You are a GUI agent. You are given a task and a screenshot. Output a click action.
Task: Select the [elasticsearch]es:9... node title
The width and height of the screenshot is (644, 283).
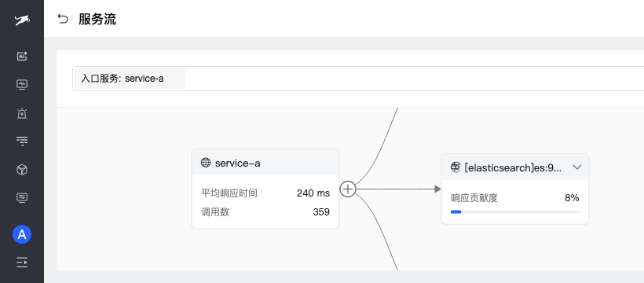513,167
